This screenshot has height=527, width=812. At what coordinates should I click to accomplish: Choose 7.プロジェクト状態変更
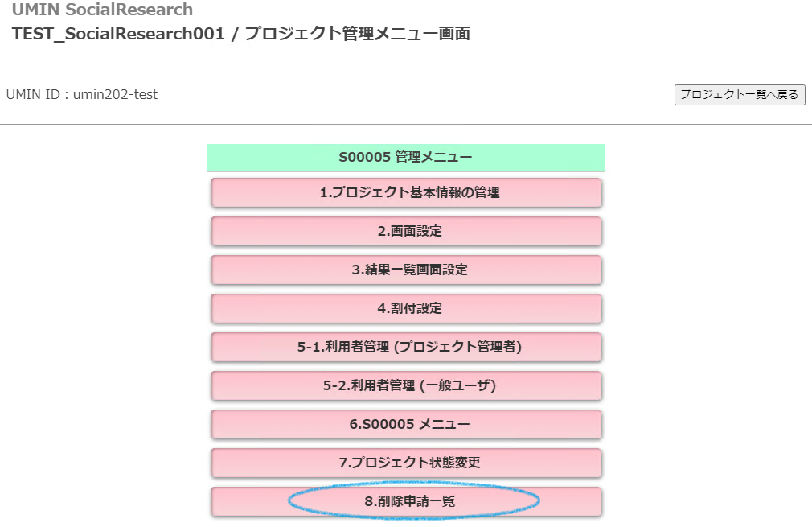(406, 463)
